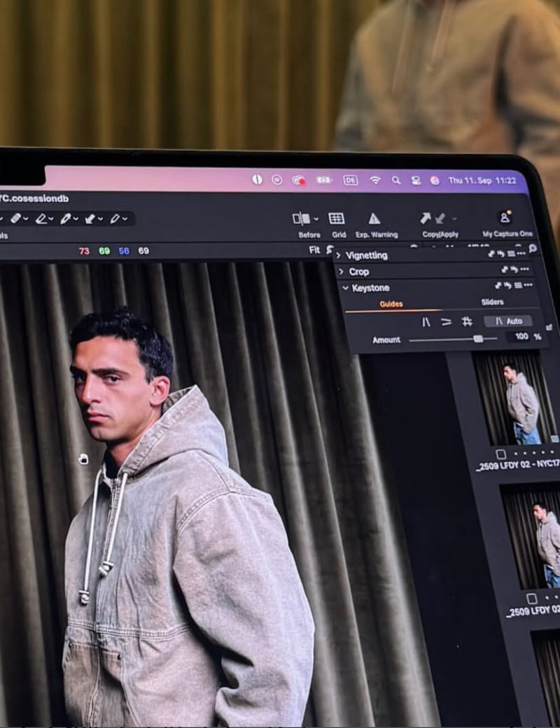Expand the Vignetting tool panel
This screenshot has height=728, width=560.
tap(340, 255)
